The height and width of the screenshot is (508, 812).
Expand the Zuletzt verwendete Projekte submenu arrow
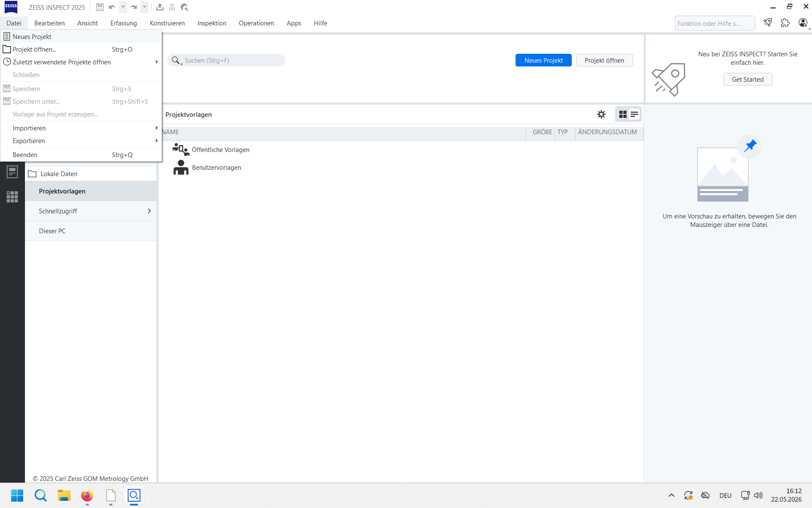tap(156, 62)
